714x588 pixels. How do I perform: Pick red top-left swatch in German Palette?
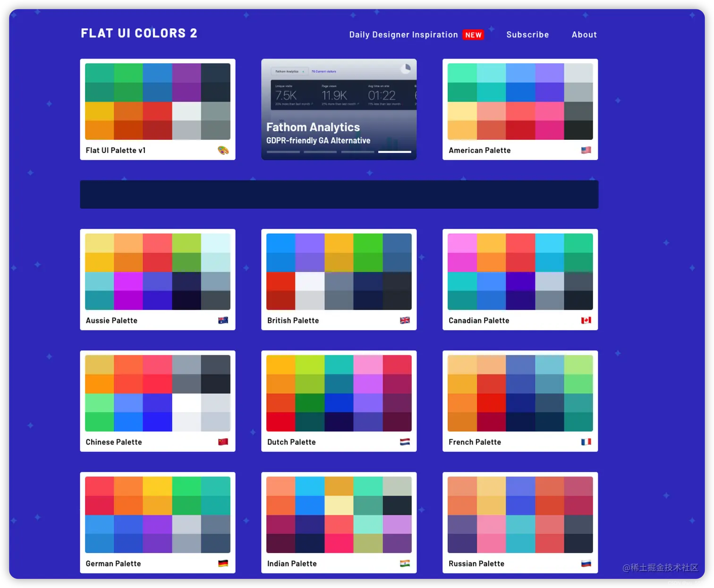click(x=100, y=486)
